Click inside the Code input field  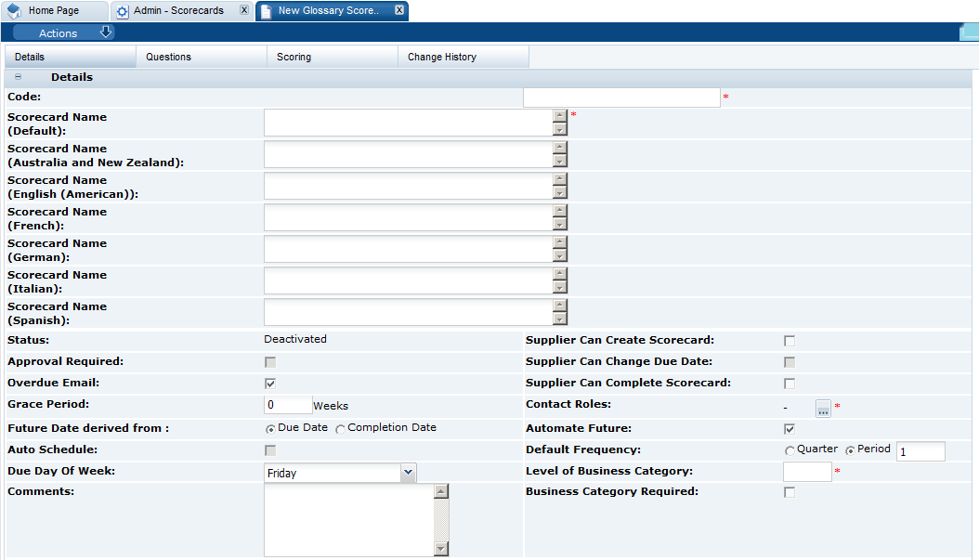point(620,97)
